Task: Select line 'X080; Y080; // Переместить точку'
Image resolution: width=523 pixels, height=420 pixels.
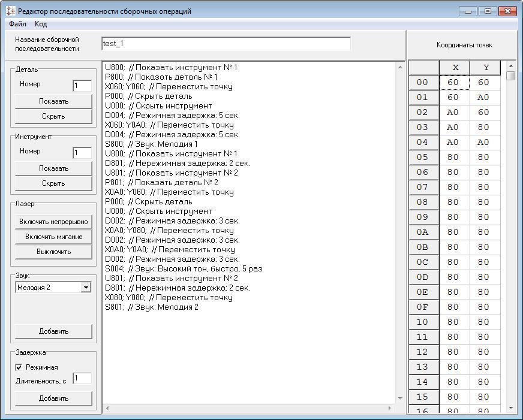Action: coord(169,298)
